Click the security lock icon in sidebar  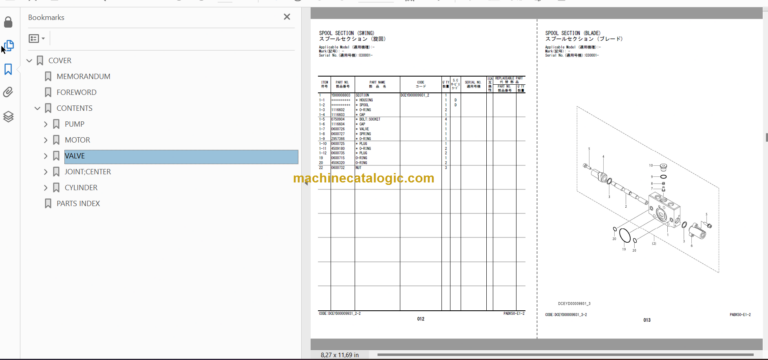(x=8, y=22)
